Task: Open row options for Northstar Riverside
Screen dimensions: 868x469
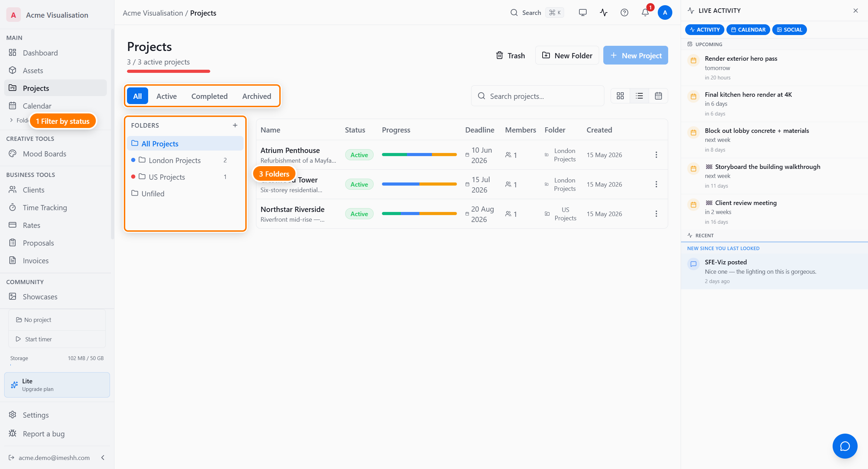Action: tap(656, 214)
